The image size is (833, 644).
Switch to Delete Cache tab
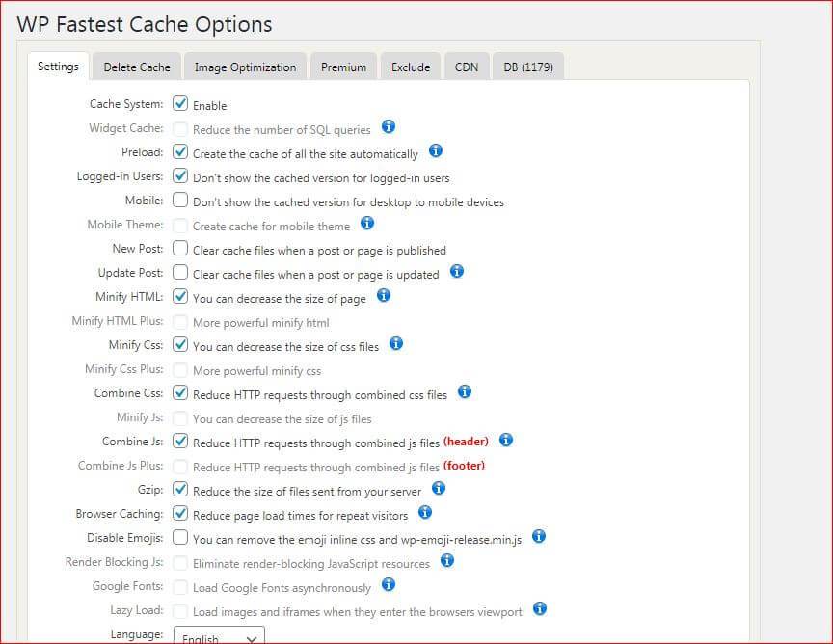137,67
